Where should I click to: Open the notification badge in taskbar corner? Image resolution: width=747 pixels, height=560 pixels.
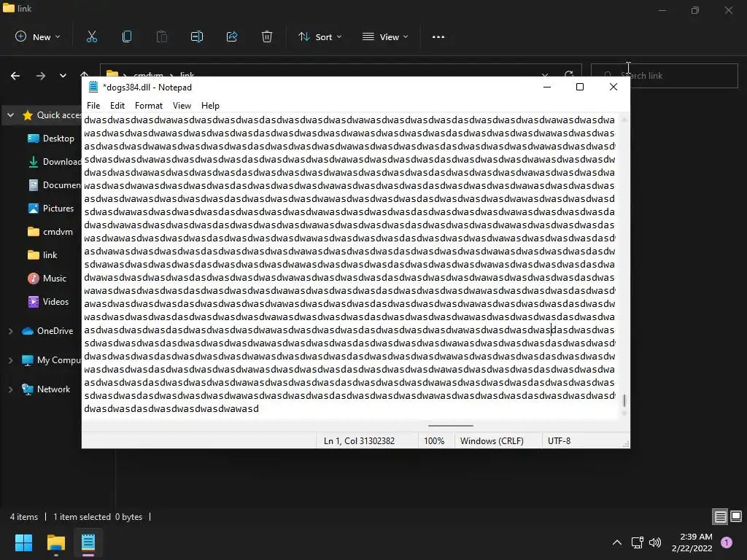(x=727, y=542)
